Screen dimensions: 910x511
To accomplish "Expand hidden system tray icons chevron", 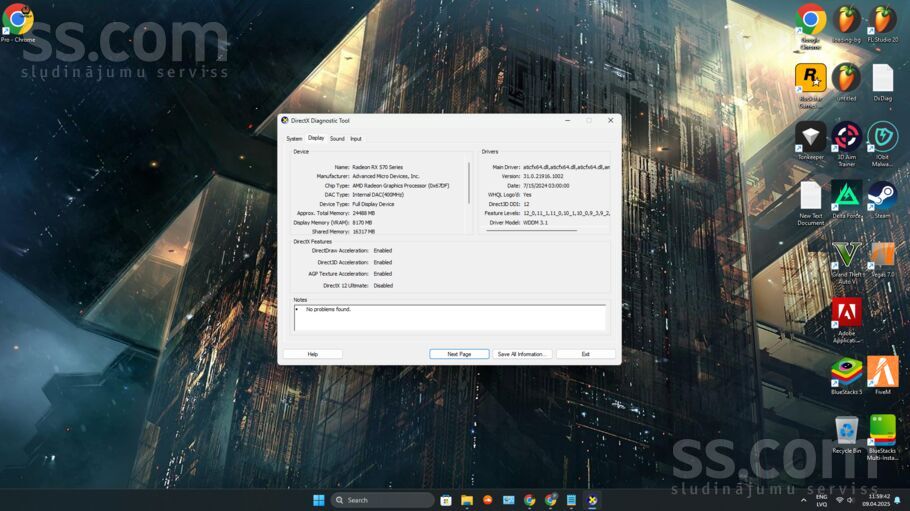I will [x=804, y=500].
